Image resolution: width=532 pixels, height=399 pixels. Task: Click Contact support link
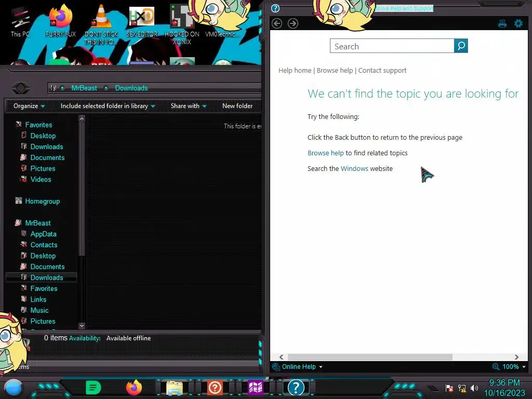pos(382,70)
